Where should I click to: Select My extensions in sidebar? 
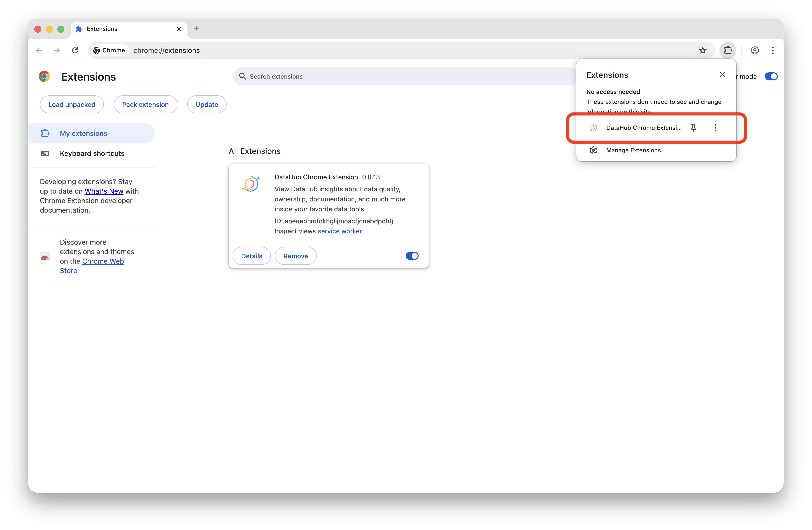click(x=83, y=133)
